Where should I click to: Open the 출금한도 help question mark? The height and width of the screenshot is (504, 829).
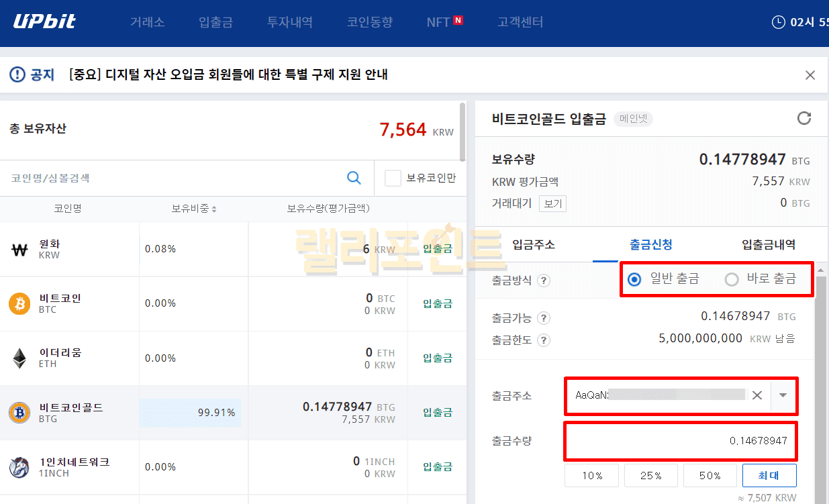[x=544, y=340]
